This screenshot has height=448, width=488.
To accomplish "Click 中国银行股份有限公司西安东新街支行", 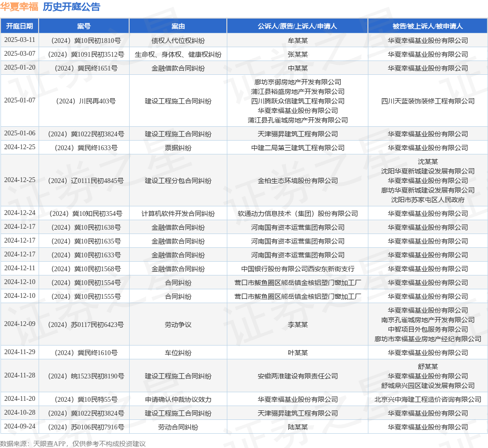I will click(297, 269).
